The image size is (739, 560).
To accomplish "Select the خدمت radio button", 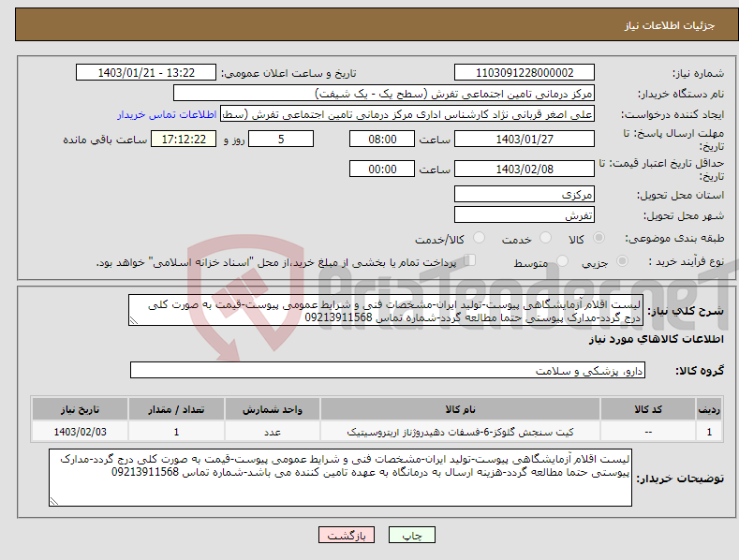I will coord(545,238).
